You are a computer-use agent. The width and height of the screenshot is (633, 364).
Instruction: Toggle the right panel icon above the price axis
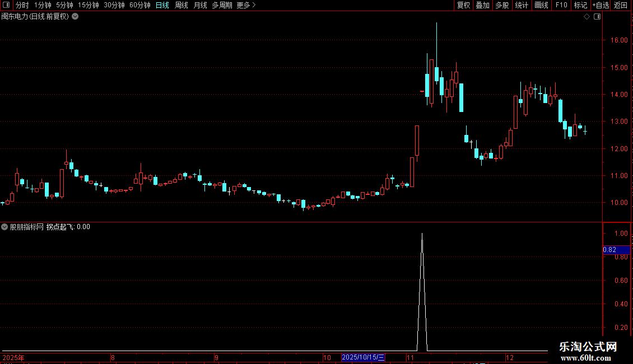click(x=597, y=17)
